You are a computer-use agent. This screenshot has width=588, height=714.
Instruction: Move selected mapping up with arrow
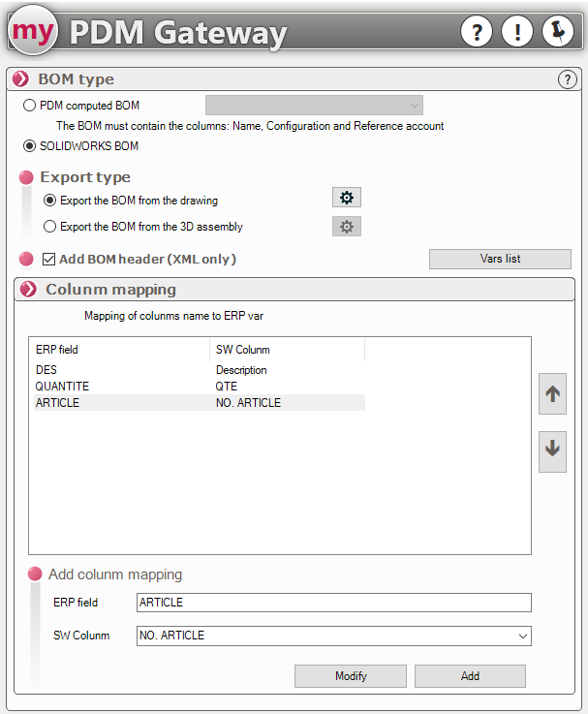pos(552,395)
